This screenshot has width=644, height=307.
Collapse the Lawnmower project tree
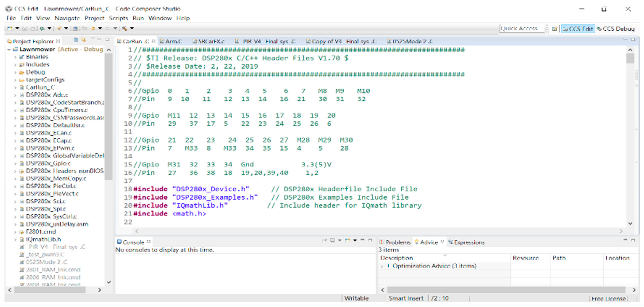(9, 50)
